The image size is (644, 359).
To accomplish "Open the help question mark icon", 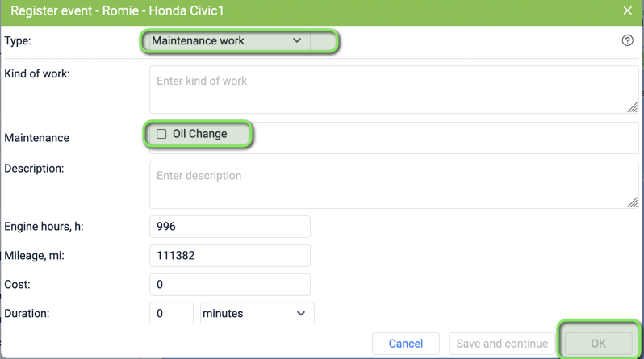I will click(x=627, y=40).
